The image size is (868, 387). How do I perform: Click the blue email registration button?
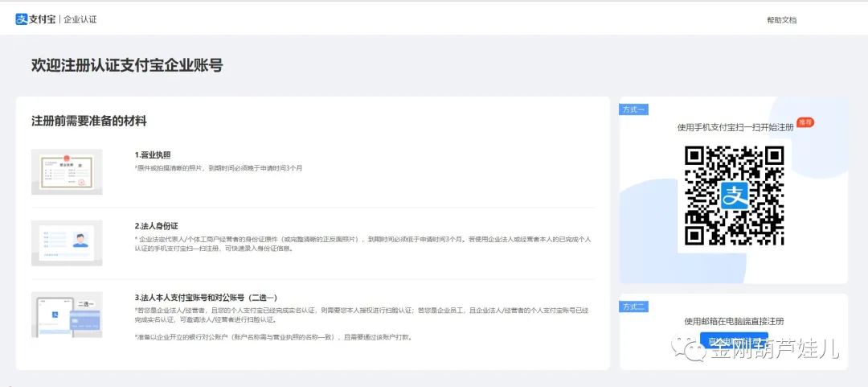(734, 340)
